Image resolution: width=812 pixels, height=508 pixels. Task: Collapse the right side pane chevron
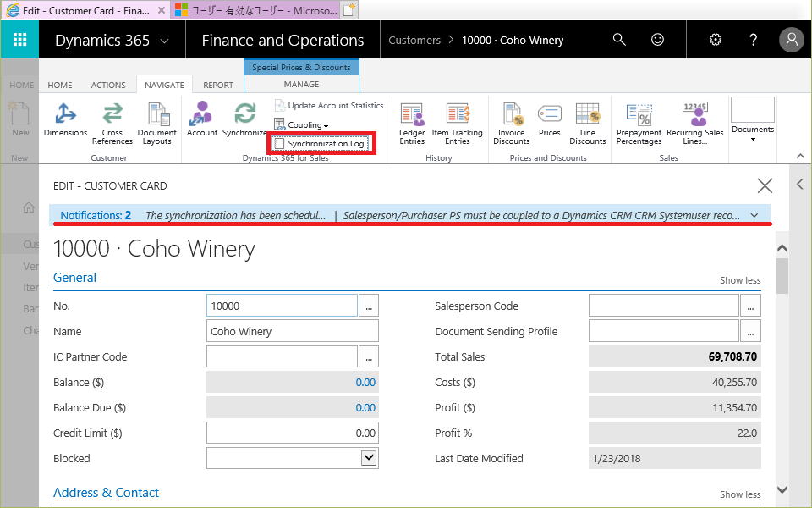800,184
